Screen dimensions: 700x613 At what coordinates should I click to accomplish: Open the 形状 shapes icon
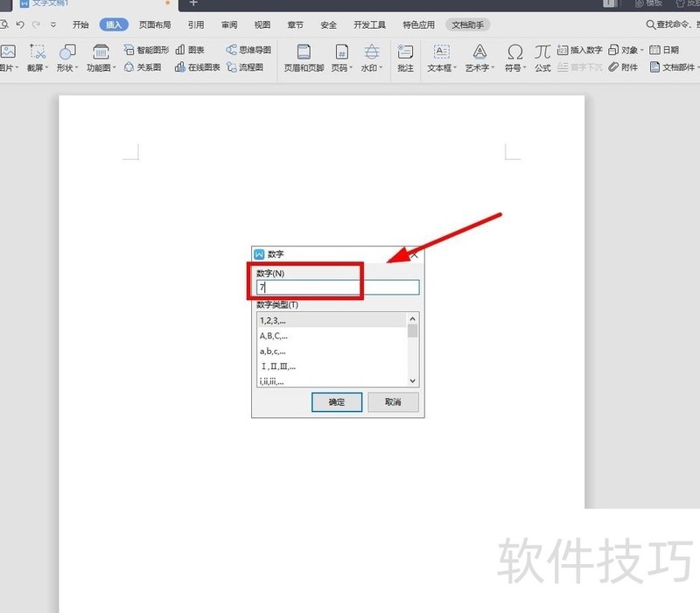click(67, 52)
